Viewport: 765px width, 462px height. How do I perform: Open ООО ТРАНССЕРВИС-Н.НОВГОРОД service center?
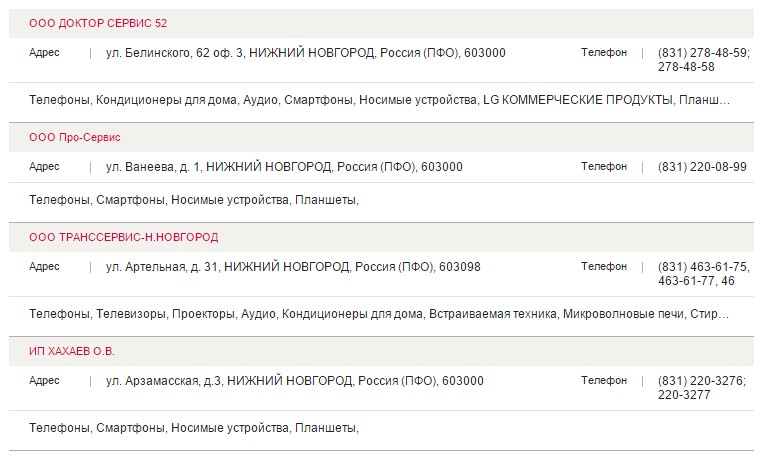[123, 237]
